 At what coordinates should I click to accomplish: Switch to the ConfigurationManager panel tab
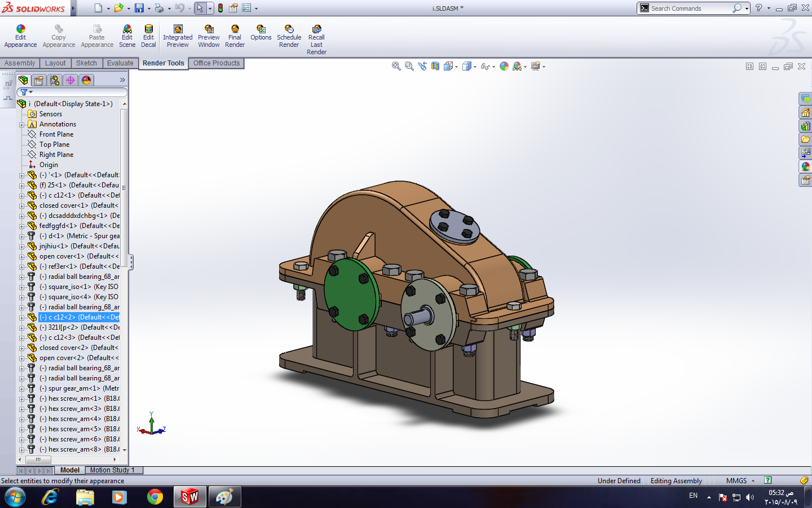pos(55,80)
